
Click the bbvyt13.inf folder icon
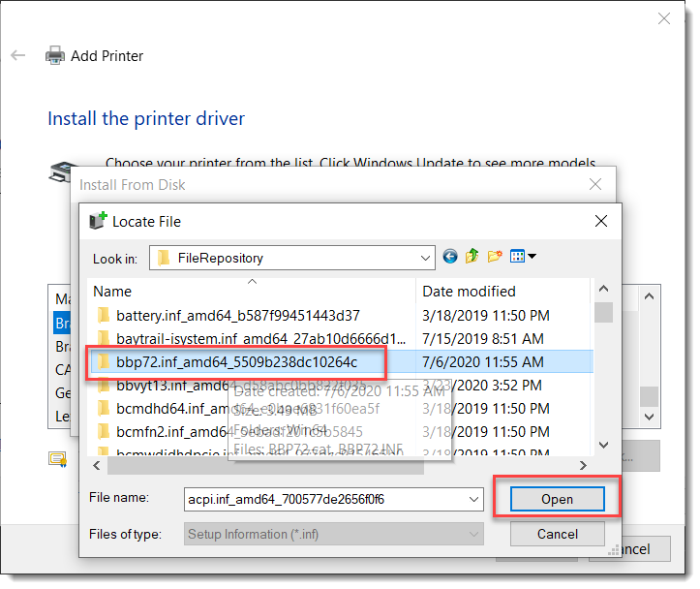[104, 385]
